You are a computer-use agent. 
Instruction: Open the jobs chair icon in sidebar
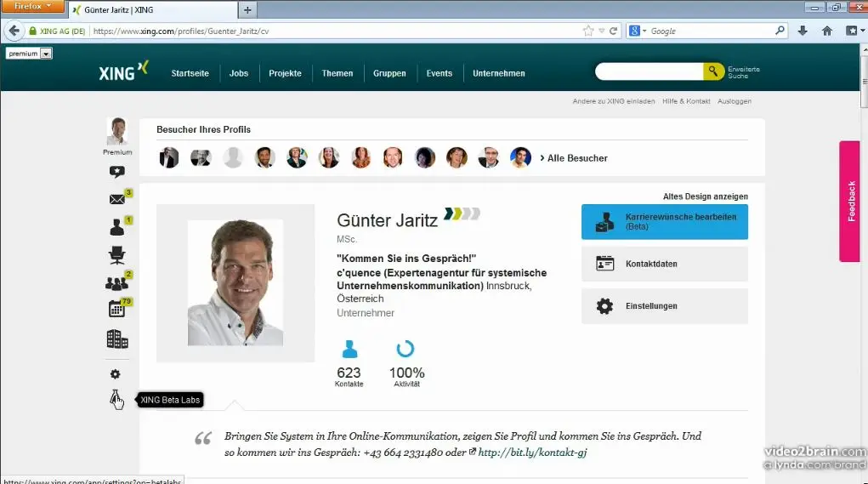[x=116, y=254]
